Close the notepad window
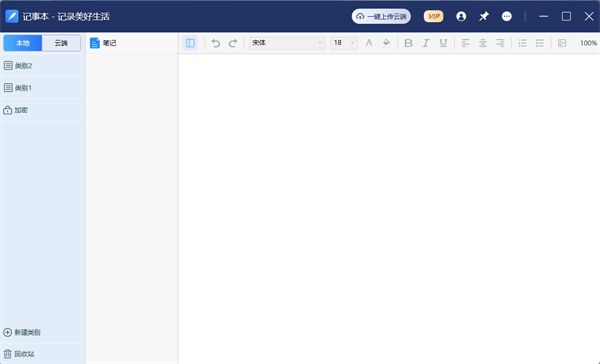Image resolution: width=600 pixels, height=364 pixels. point(589,16)
